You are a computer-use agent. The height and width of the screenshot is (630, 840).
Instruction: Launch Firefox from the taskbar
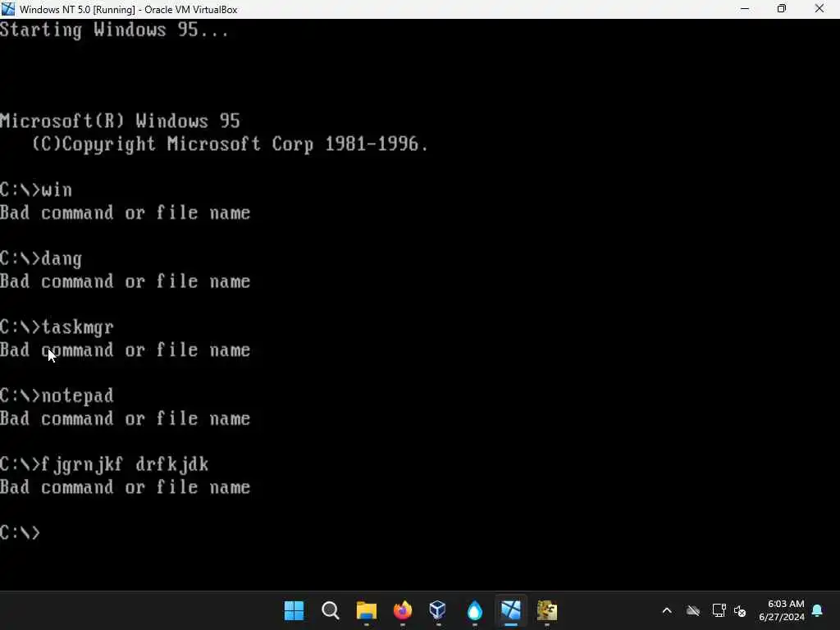click(403, 610)
